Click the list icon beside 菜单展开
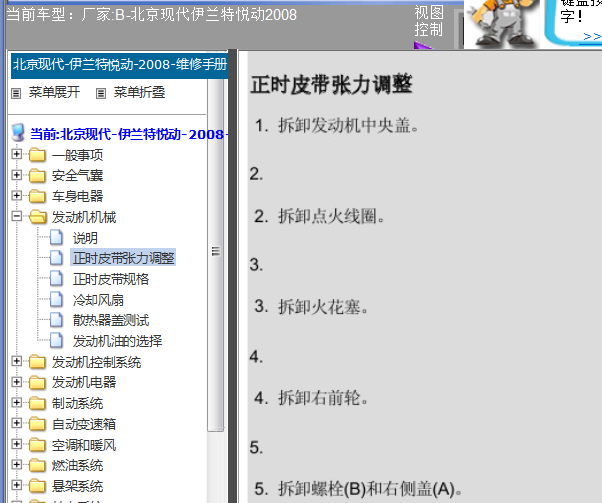The image size is (602, 503). [16, 93]
